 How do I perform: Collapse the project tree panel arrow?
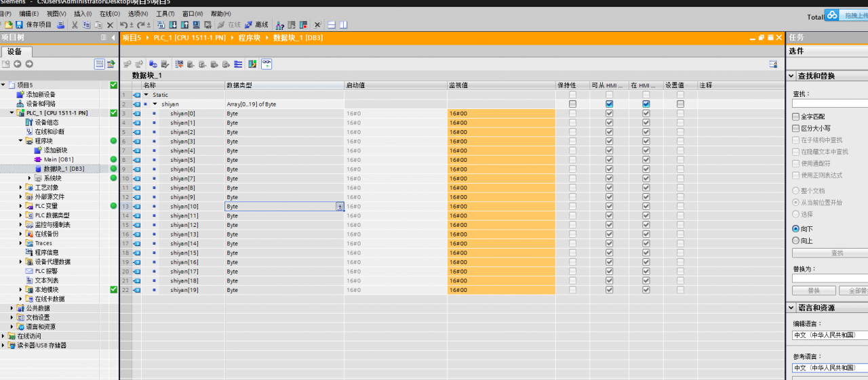click(x=113, y=38)
